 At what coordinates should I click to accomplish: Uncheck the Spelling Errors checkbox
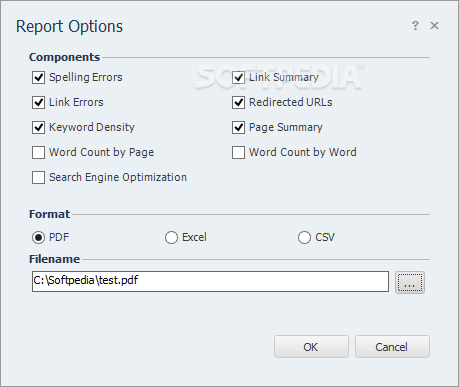38,77
